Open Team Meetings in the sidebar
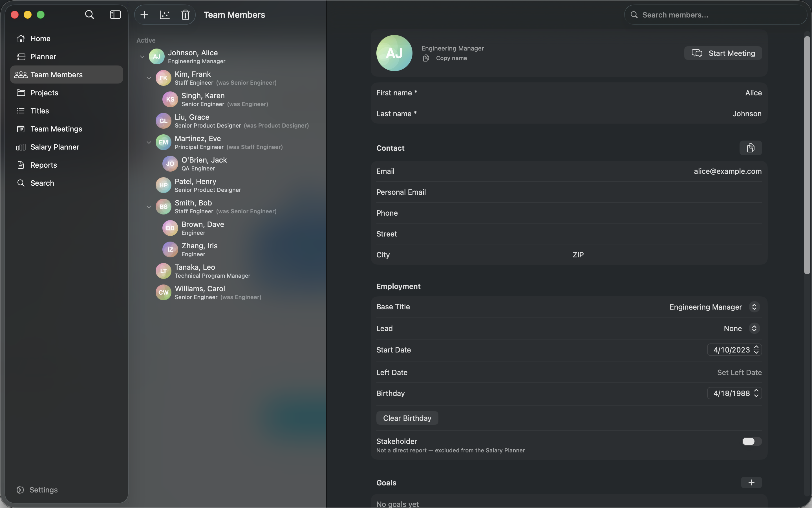The height and width of the screenshot is (508, 812). pos(67,129)
